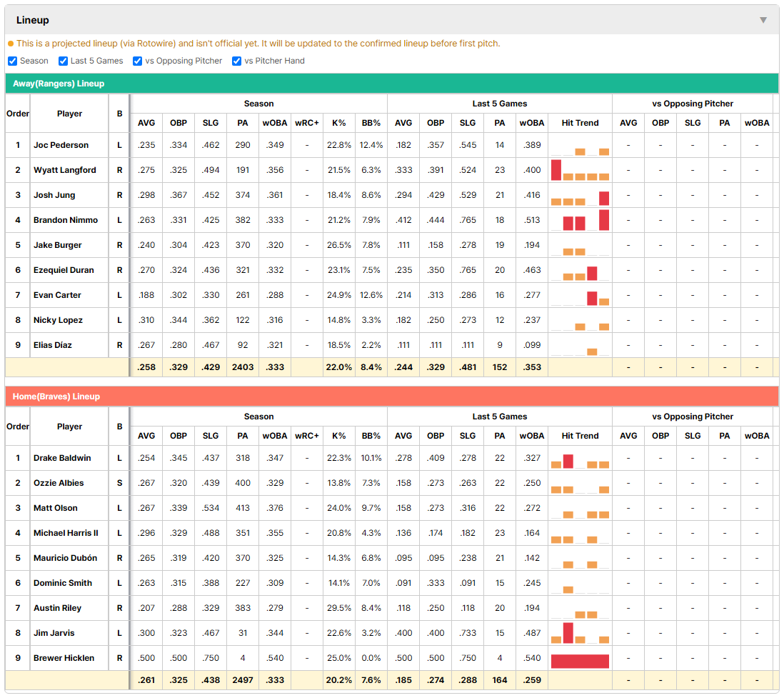Disable the vs Opposing Pitcher checkbox
The height and width of the screenshot is (698, 784).
coord(138,61)
